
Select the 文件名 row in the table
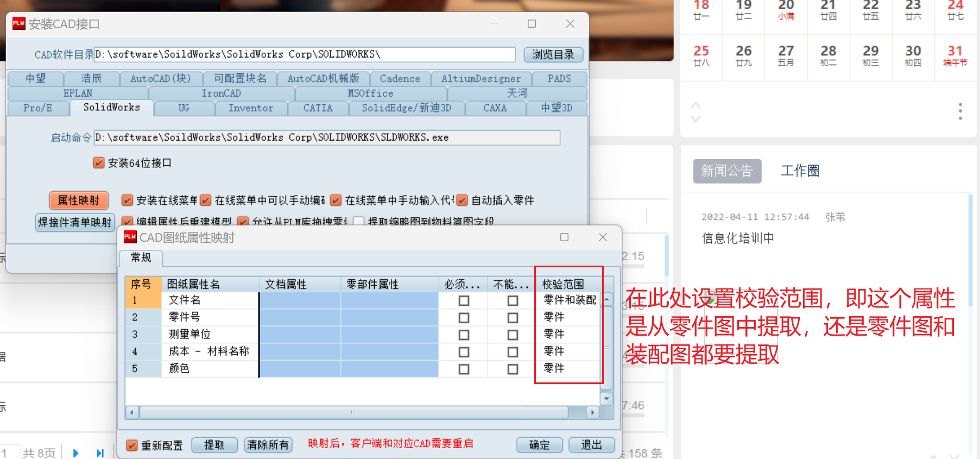tap(363, 300)
